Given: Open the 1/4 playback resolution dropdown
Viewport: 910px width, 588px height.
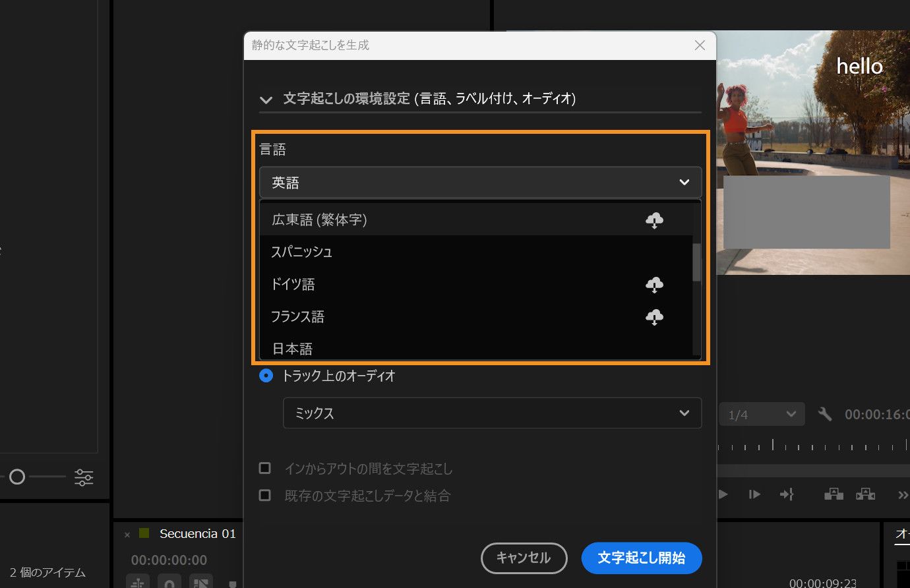Looking at the screenshot, I should pos(762,414).
